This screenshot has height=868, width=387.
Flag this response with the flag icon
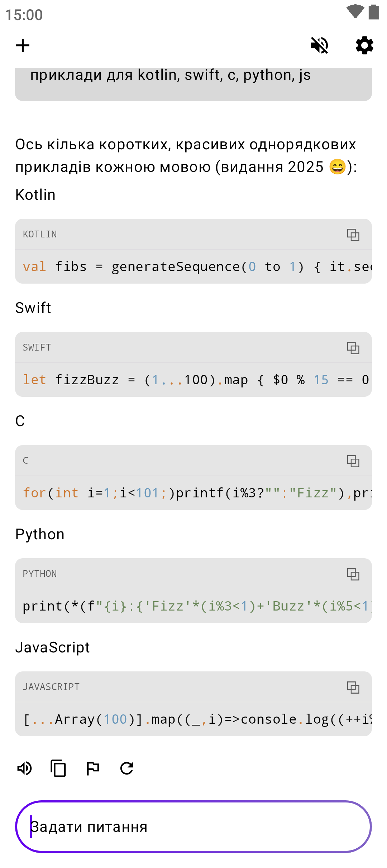click(93, 768)
